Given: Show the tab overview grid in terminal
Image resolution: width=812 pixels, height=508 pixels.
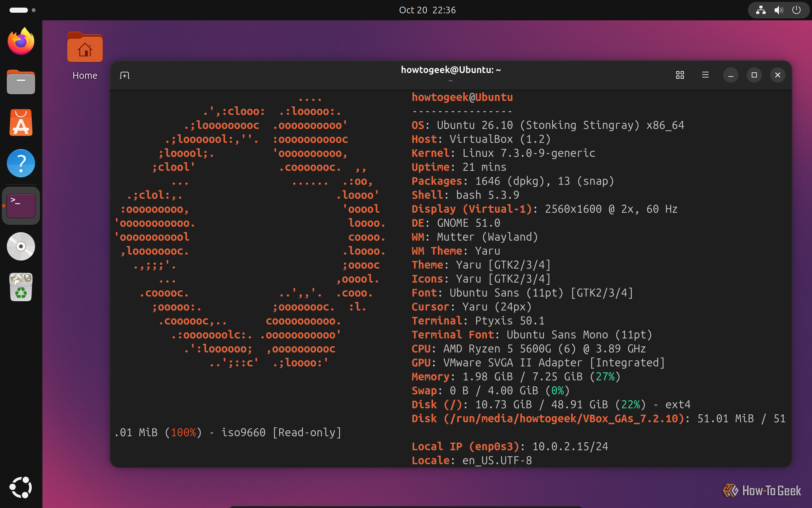Looking at the screenshot, I should point(680,75).
